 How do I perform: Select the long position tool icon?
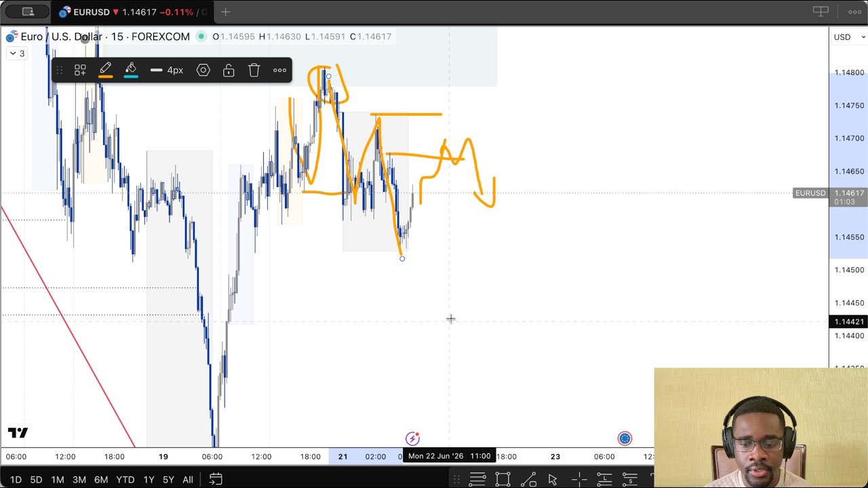[x=604, y=479]
